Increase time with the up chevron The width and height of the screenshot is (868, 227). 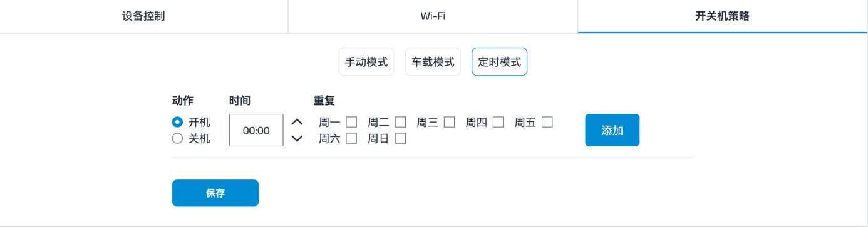pyautogui.click(x=297, y=122)
